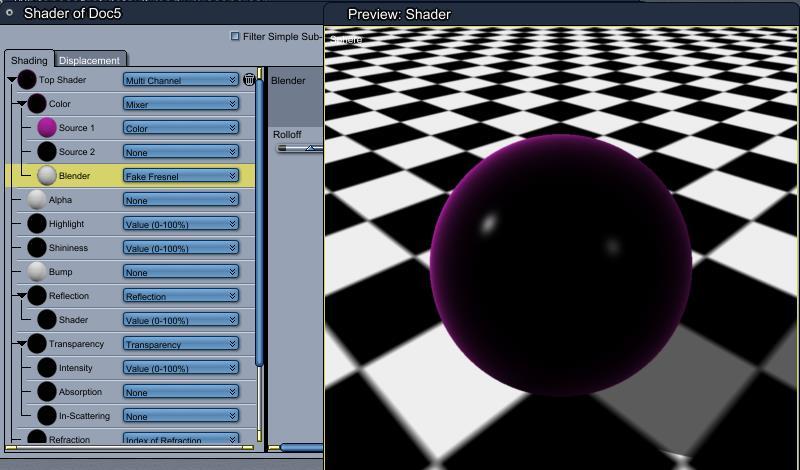800x470 pixels.
Task: Click the Reflection channel sphere icon
Action: pos(37,295)
